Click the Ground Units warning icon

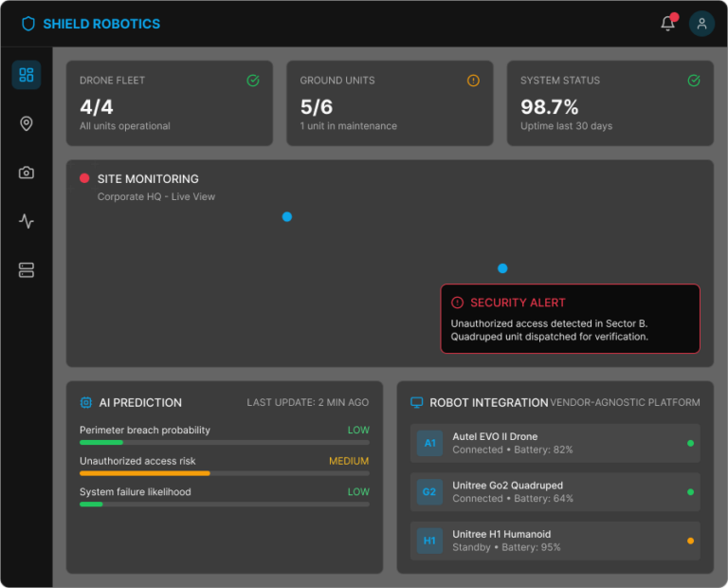click(474, 81)
